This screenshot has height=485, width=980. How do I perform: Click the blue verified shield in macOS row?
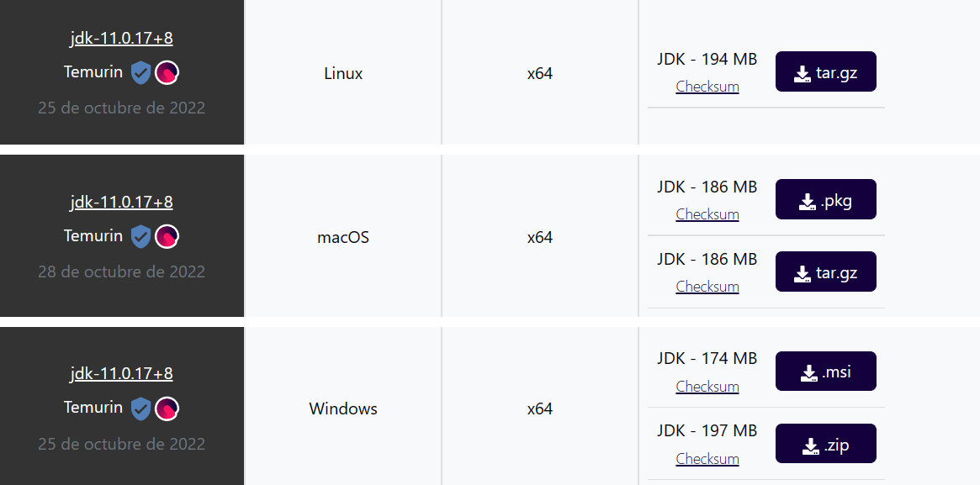pyautogui.click(x=140, y=236)
